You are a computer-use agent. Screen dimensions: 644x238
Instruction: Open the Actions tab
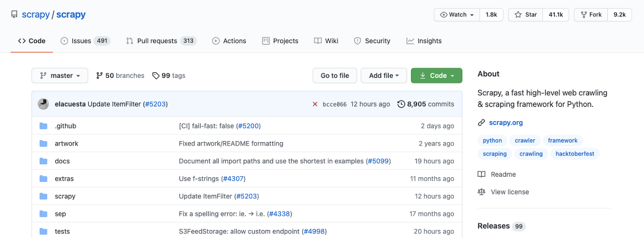pos(229,41)
